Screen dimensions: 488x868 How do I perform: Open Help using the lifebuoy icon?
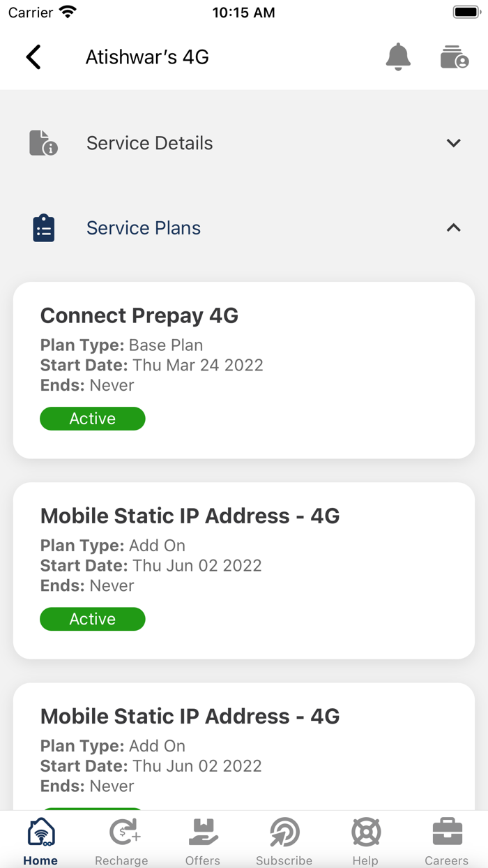pyautogui.click(x=365, y=832)
